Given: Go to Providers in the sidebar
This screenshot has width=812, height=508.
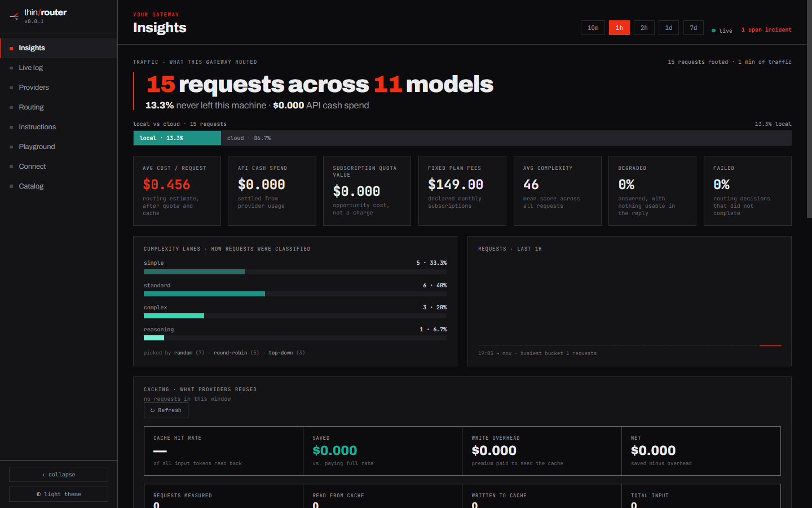Looking at the screenshot, I should (59, 87).
